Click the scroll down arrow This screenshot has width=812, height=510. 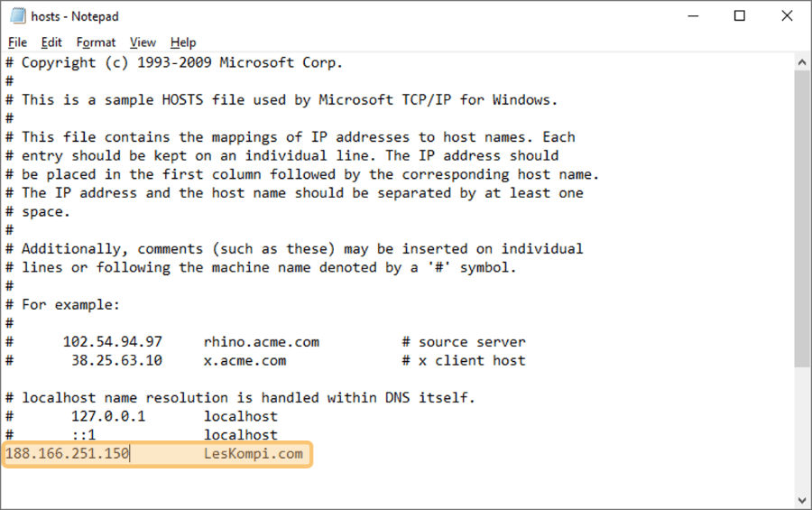pos(802,500)
